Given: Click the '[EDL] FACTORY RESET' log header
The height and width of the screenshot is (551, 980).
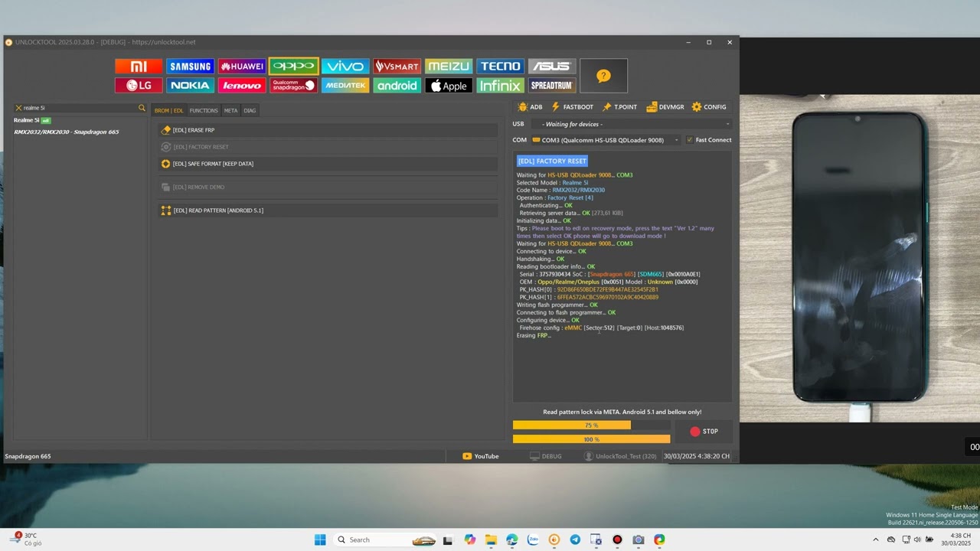Looking at the screenshot, I should click(552, 161).
